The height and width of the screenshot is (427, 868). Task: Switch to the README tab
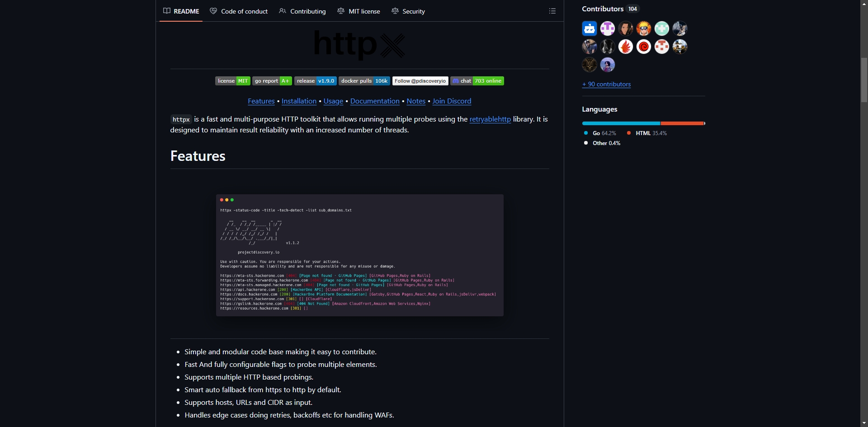click(x=181, y=11)
